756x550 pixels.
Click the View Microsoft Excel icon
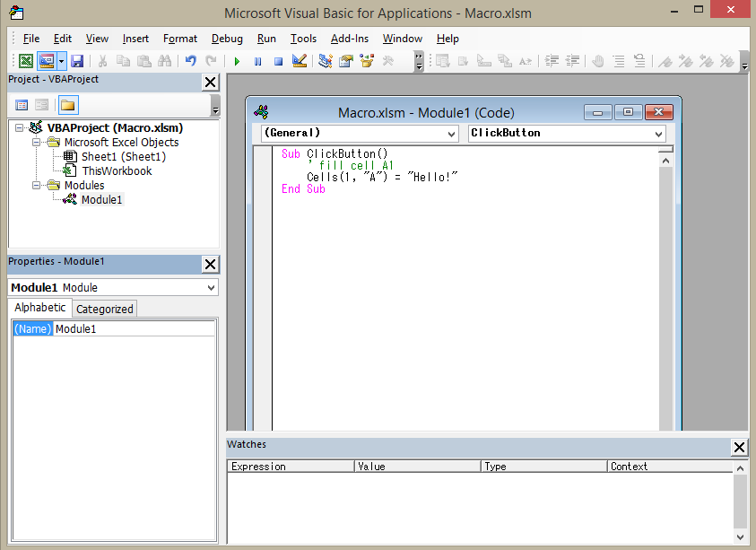click(26, 61)
